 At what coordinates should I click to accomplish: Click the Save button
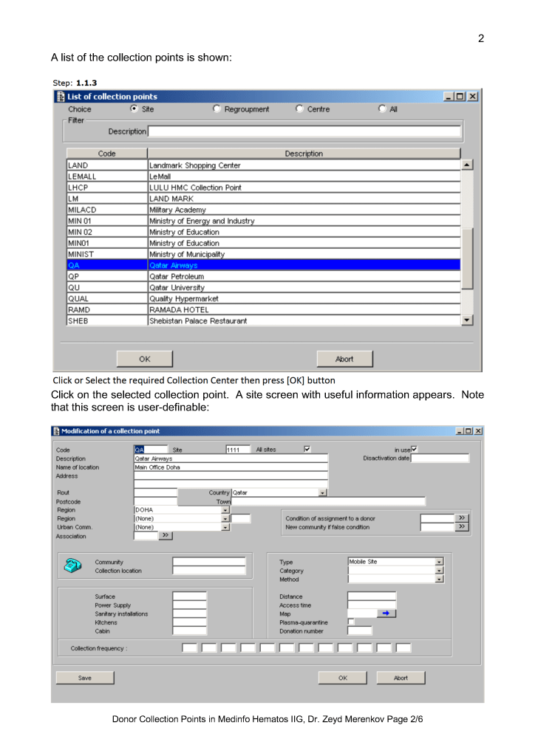85,678
